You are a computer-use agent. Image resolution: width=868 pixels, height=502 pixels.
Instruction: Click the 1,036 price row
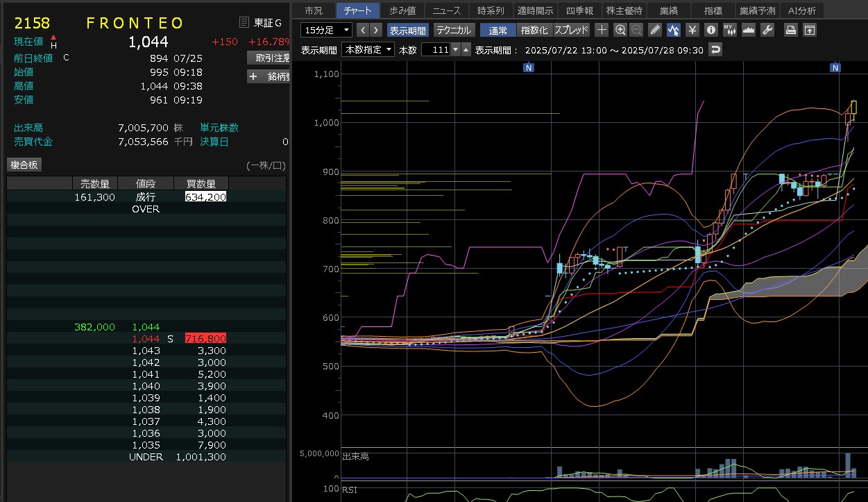coord(146,433)
